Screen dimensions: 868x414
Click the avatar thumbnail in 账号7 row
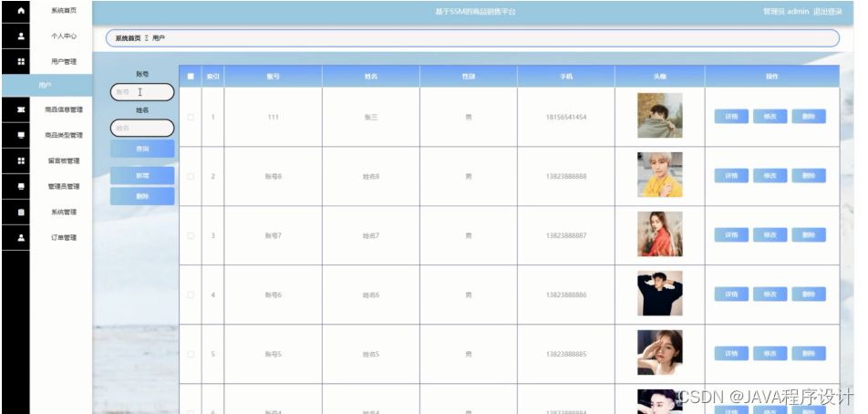click(660, 233)
